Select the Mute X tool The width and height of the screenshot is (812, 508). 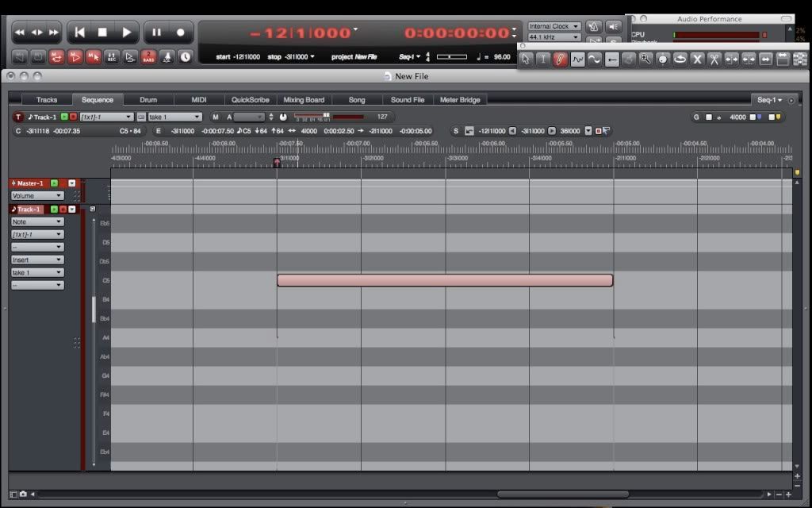[697, 60]
